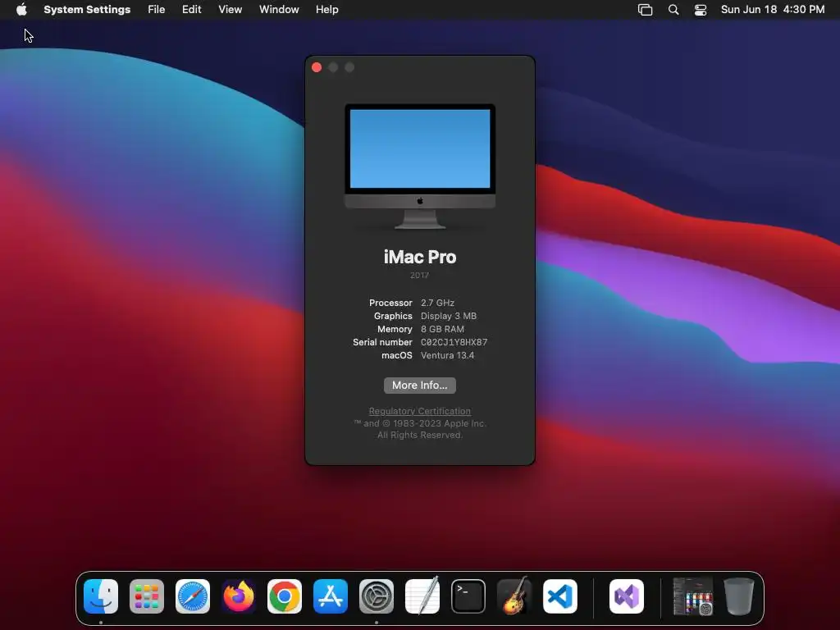The height and width of the screenshot is (630, 840).
Task: Open Terminal from the dock
Action: pyautogui.click(x=468, y=596)
